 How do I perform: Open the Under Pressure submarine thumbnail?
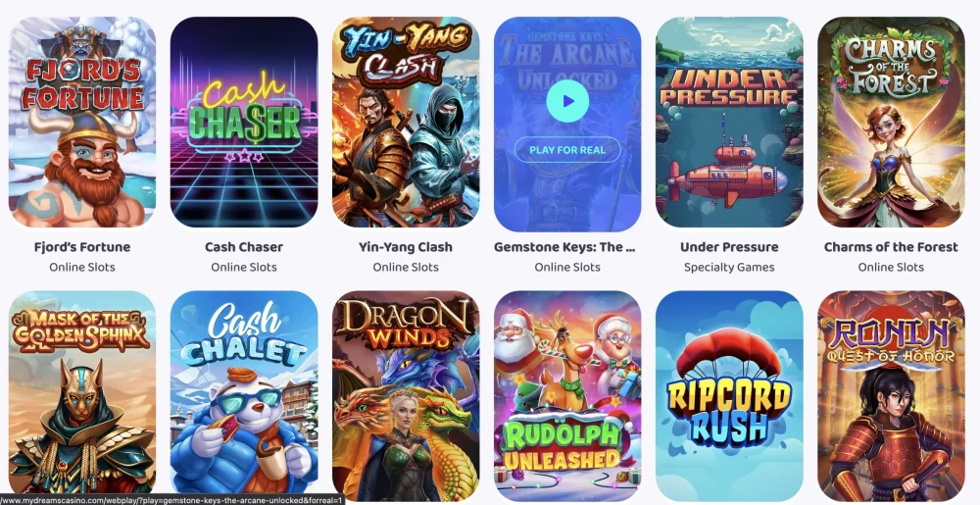click(729, 122)
